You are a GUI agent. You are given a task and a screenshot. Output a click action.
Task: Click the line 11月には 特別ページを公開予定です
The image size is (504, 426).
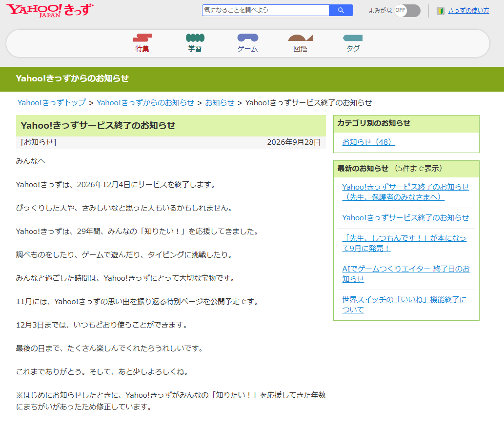(x=137, y=302)
